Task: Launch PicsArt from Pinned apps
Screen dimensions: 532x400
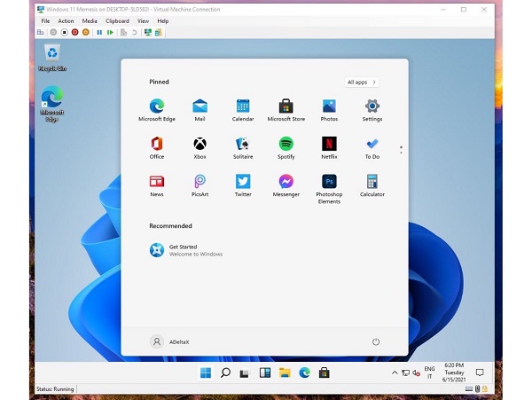Action: click(199, 185)
